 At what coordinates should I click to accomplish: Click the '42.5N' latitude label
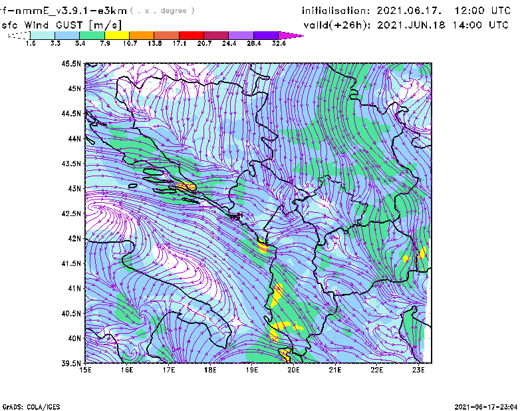71,213
